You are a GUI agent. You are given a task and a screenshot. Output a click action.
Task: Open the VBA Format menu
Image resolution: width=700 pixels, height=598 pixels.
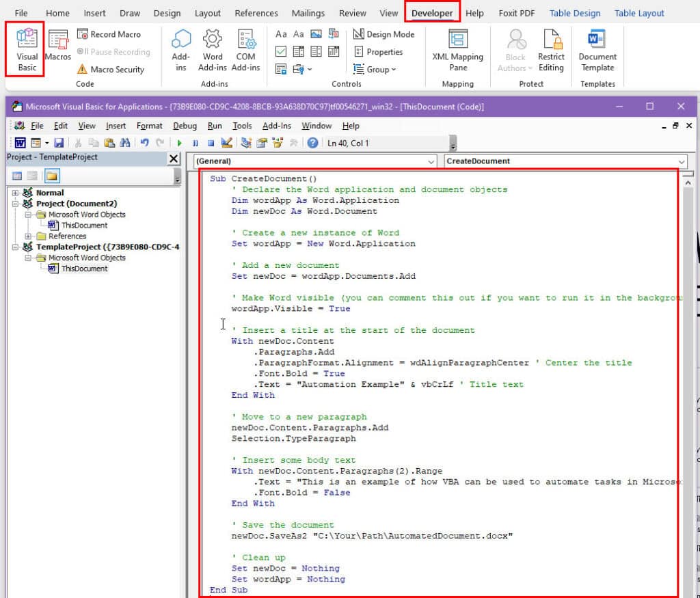coord(149,126)
